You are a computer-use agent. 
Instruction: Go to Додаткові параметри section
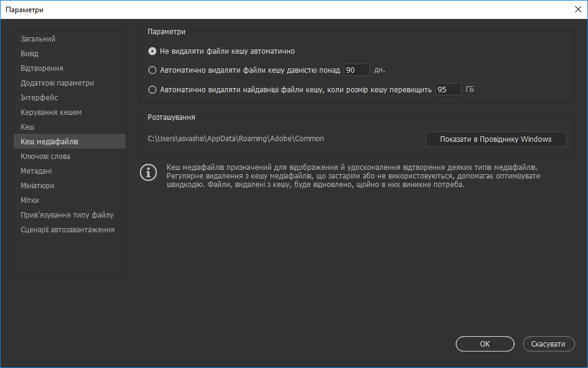[x=70, y=83]
